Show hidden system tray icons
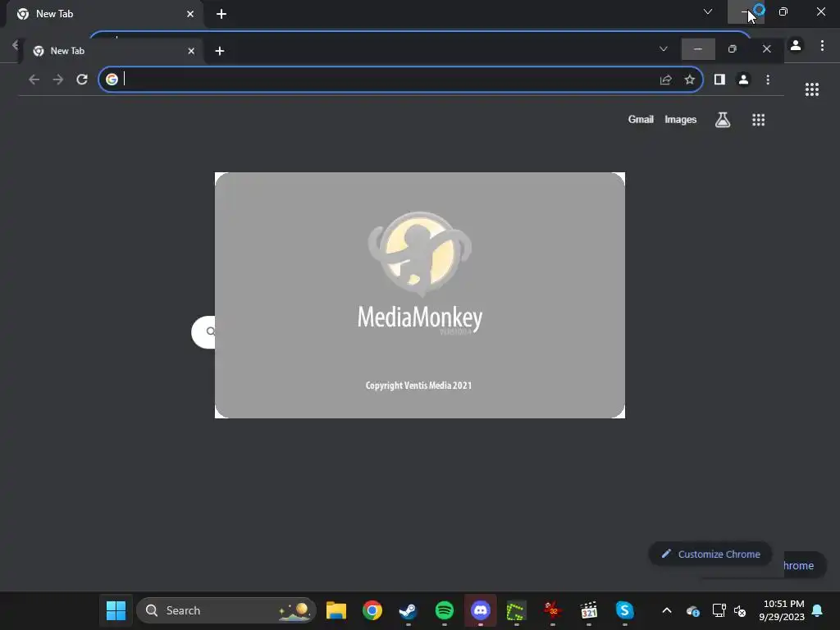This screenshot has width=840, height=630. tap(667, 610)
